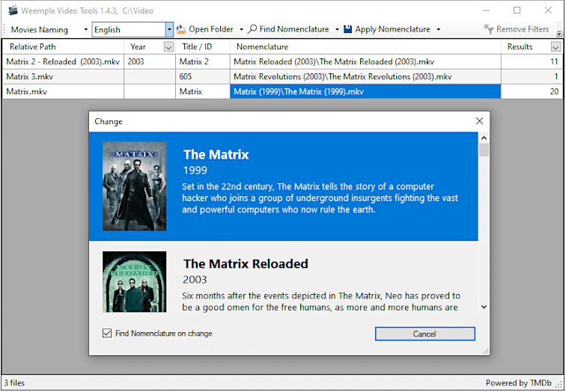This screenshot has height=392, width=566.
Task: Click the highlighted Matrix (1999) nomenclature cell
Action: pyautogui.click(x=365, y=91)
